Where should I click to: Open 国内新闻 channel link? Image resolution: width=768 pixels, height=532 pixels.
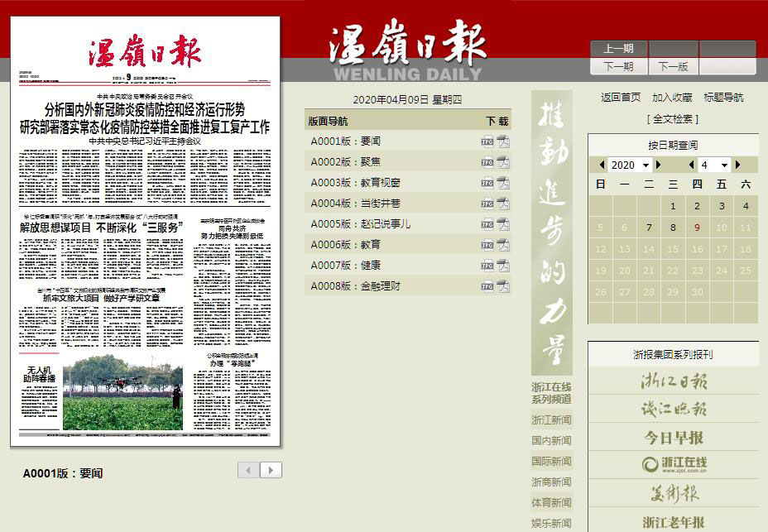tap(551, 440)
